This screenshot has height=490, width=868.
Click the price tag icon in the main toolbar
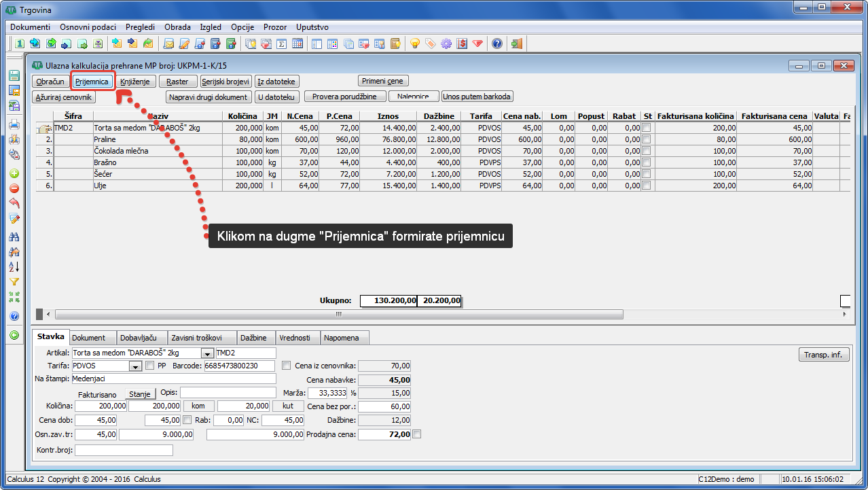[431, 43]
